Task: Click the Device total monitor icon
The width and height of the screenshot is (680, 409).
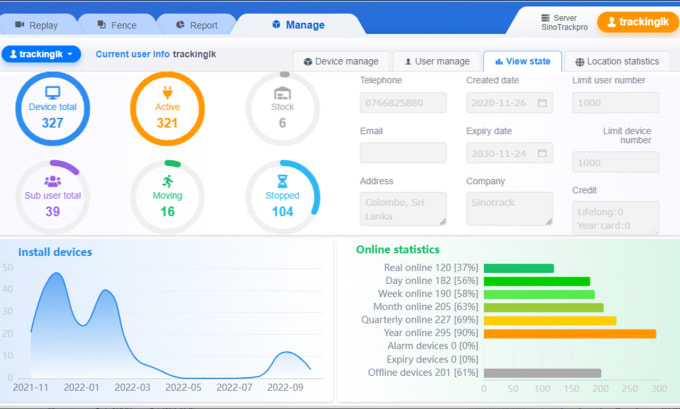Action: click(52, 92)
